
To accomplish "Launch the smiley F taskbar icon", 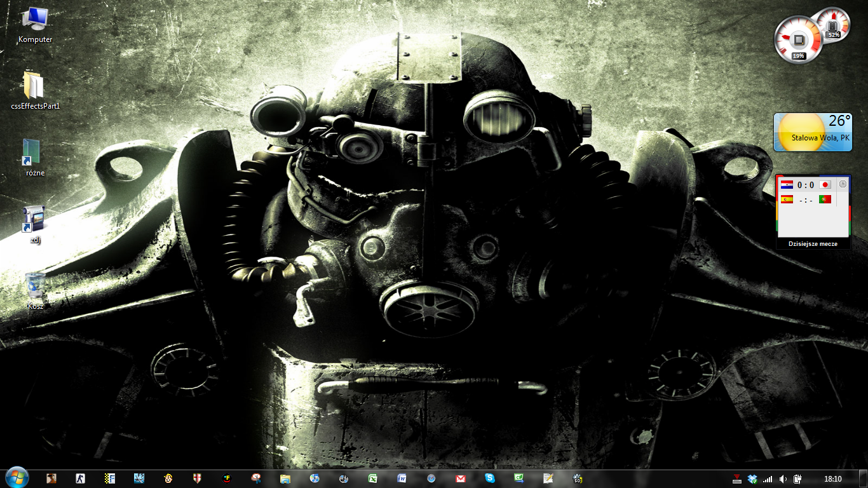I will pos(226,478).
